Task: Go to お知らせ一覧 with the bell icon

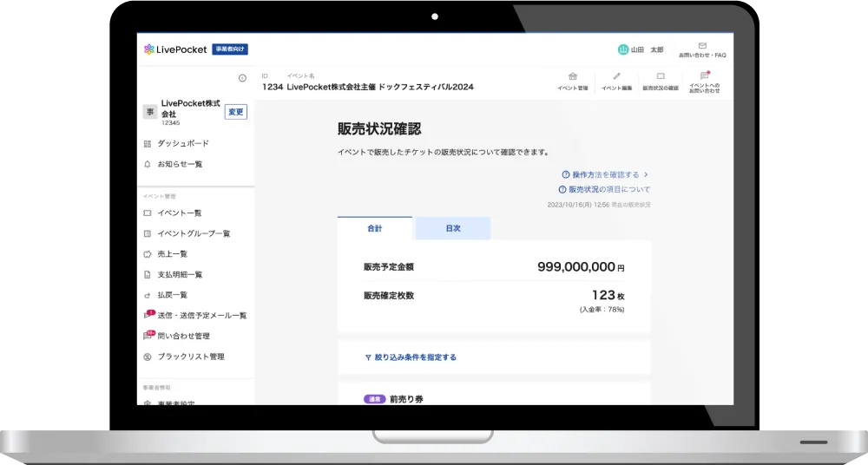Action: (179, 164)
